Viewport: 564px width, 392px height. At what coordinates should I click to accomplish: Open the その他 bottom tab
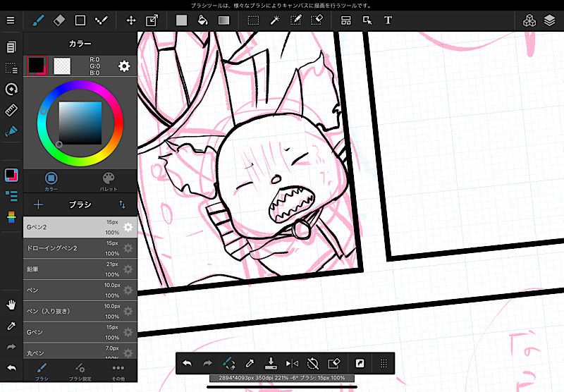click(x=118, y=372)
